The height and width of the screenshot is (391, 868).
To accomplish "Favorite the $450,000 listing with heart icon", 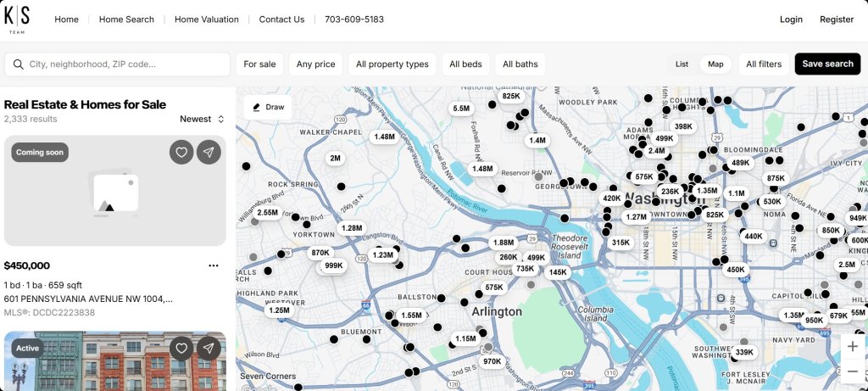I will coord(181,152).
